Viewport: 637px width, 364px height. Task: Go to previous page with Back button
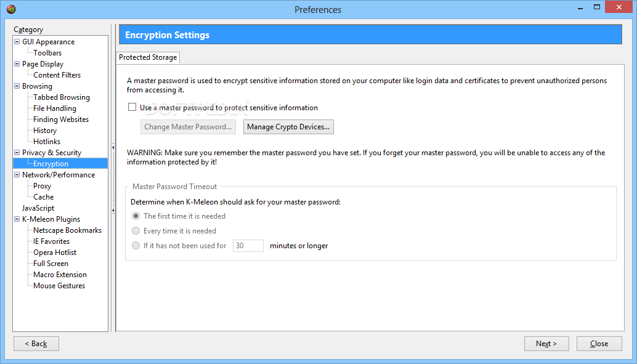pyautogui.click(x=36, y=344)
